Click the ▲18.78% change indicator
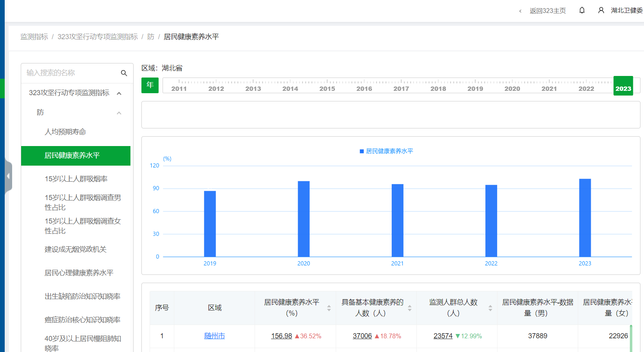Image resolution: width=644 pixels, height=352 pixels. pyautogui.click(x=388, y=336)
